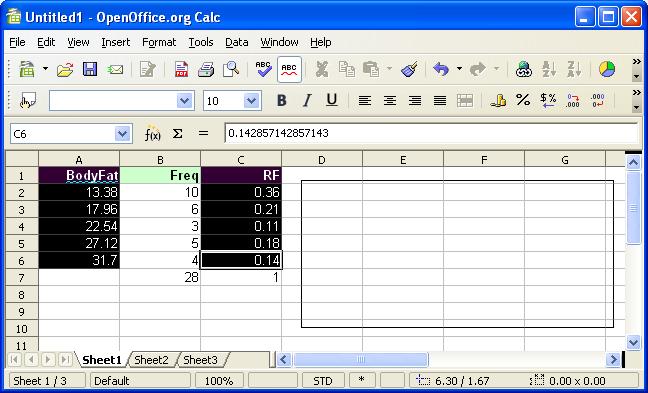
Task: Toggle Italic formatting button
Action: 307,100
